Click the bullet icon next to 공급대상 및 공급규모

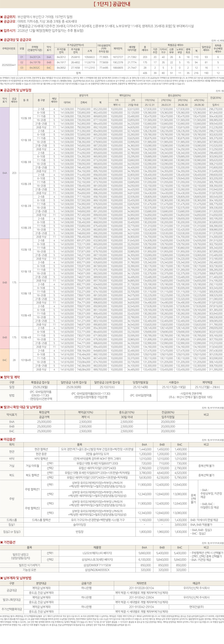[2, 40]
